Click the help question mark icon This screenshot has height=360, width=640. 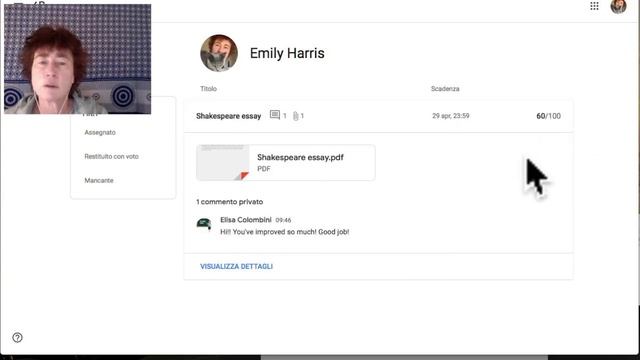(x=17, y=338)
